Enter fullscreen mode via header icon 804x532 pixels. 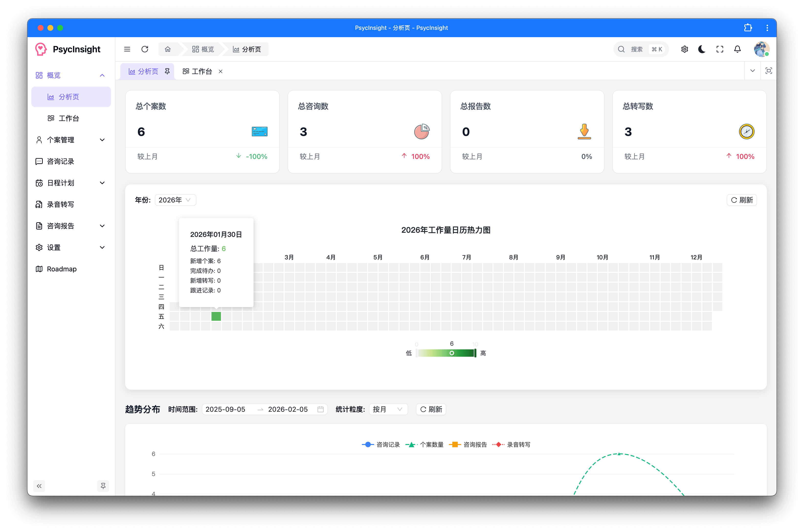point(720,49)
